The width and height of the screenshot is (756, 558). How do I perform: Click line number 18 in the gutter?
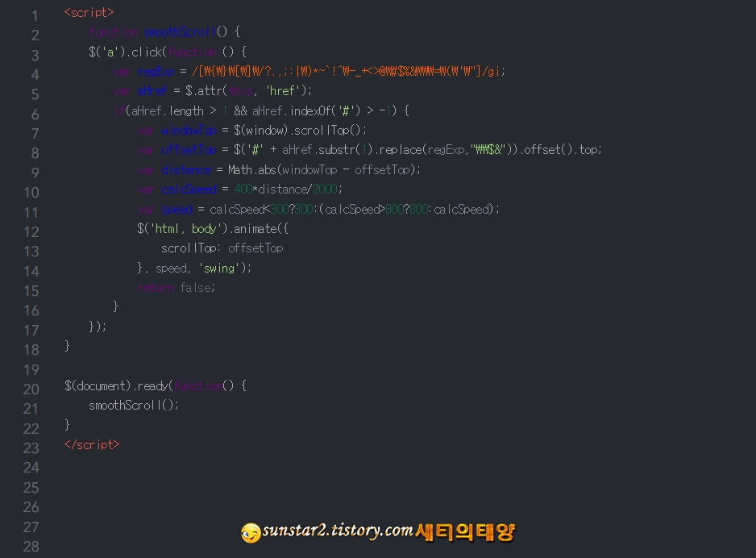coord(31,350)
